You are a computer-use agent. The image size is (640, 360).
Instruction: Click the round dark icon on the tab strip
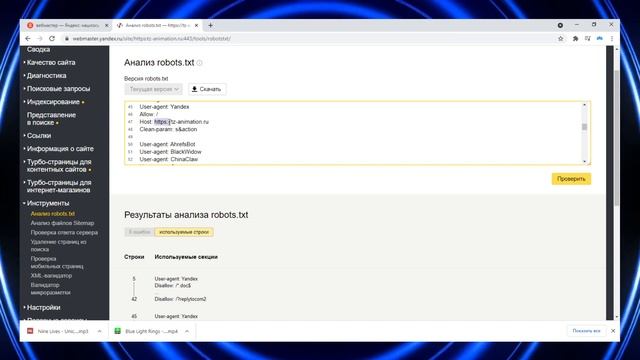(x=560, y=25)
